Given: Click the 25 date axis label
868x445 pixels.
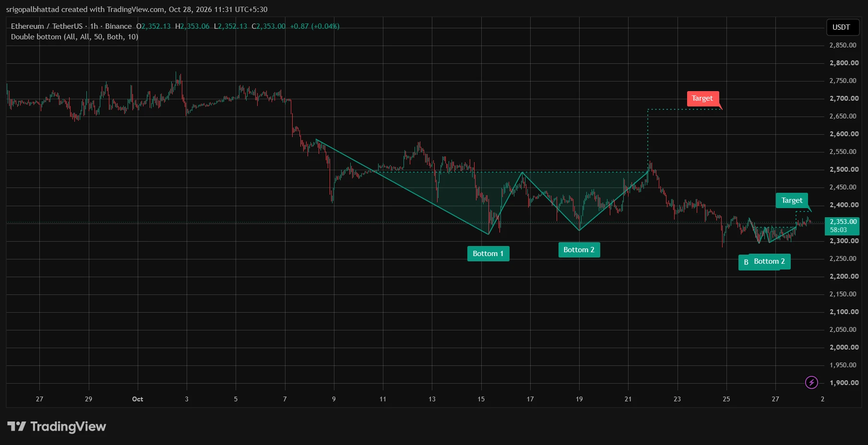Looking at the screenshot, I should pyautogui.click(x=726, y=399).
